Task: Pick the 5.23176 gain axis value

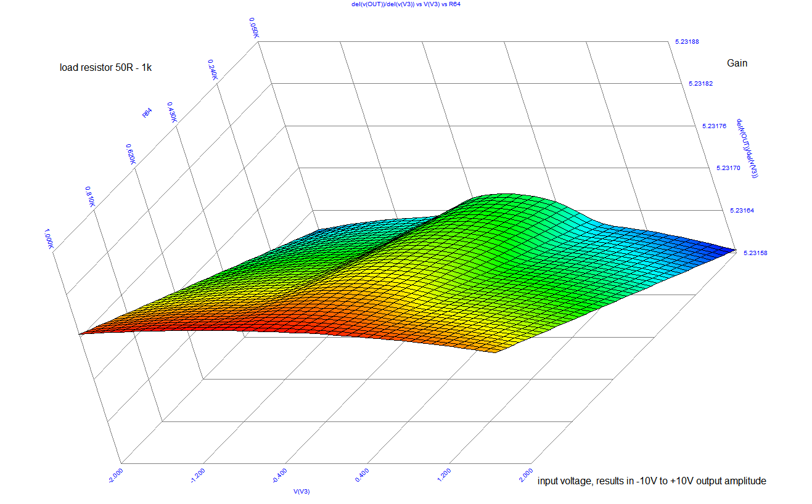Action: click(x=714, y=126)
